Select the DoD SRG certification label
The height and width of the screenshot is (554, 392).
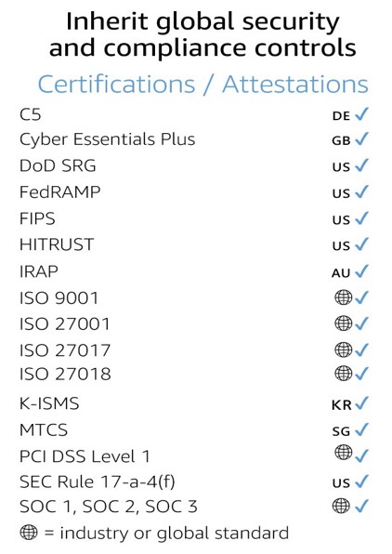click(x=58, y=165)
